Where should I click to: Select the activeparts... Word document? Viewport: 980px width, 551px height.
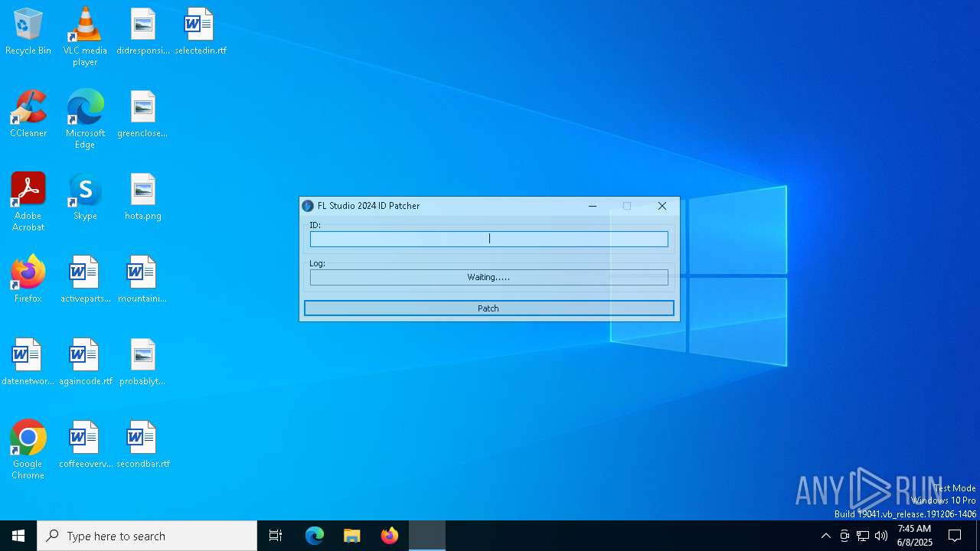[85, 280]
